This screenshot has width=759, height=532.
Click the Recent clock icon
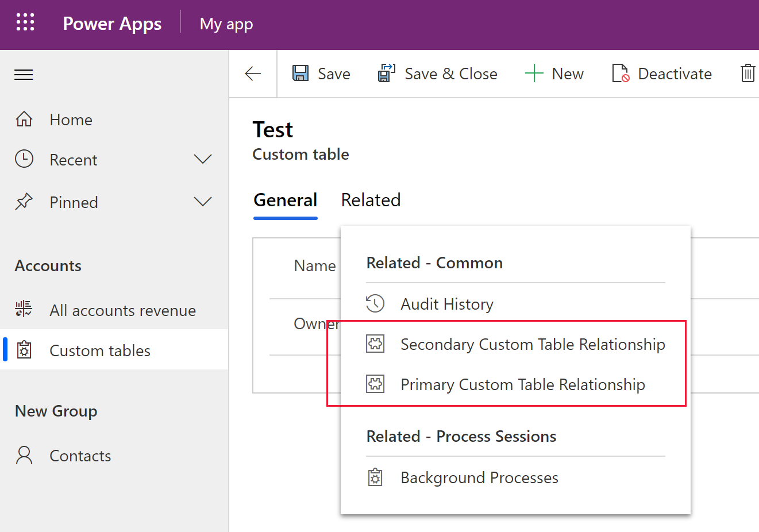click(24, 159)
